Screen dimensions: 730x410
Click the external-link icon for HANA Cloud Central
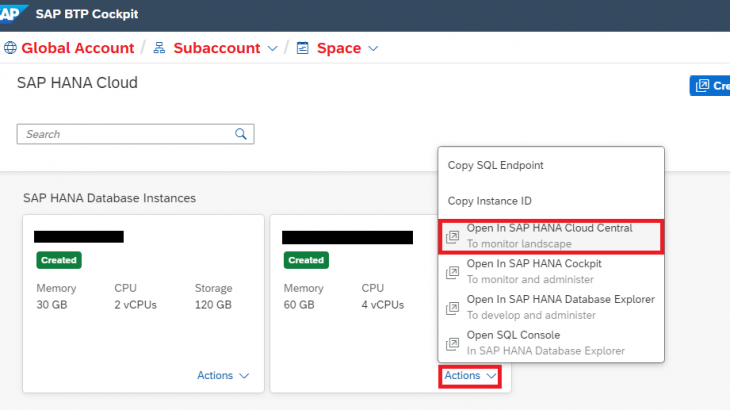point(452,236)
